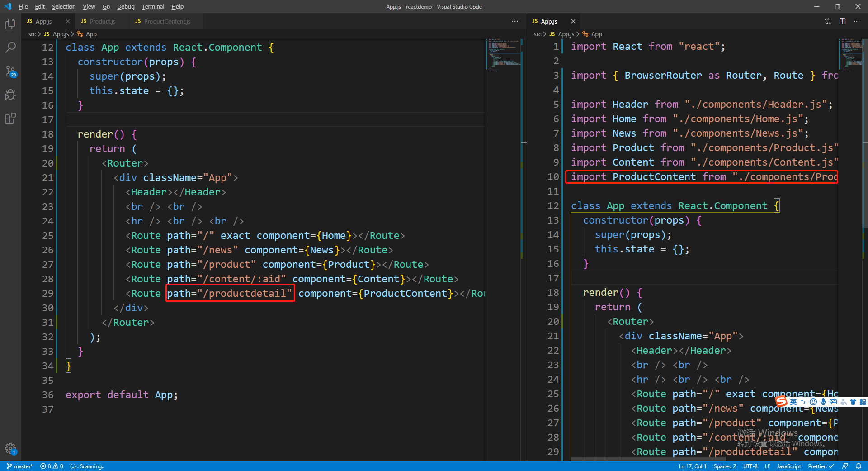
Task: Open More Actions in right editor group
Action: [857, 21]
